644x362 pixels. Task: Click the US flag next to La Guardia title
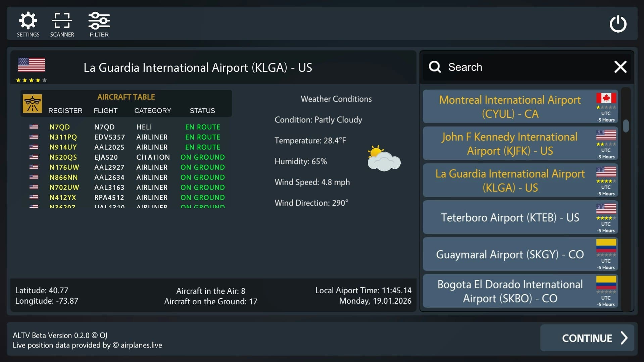(32, 65)
